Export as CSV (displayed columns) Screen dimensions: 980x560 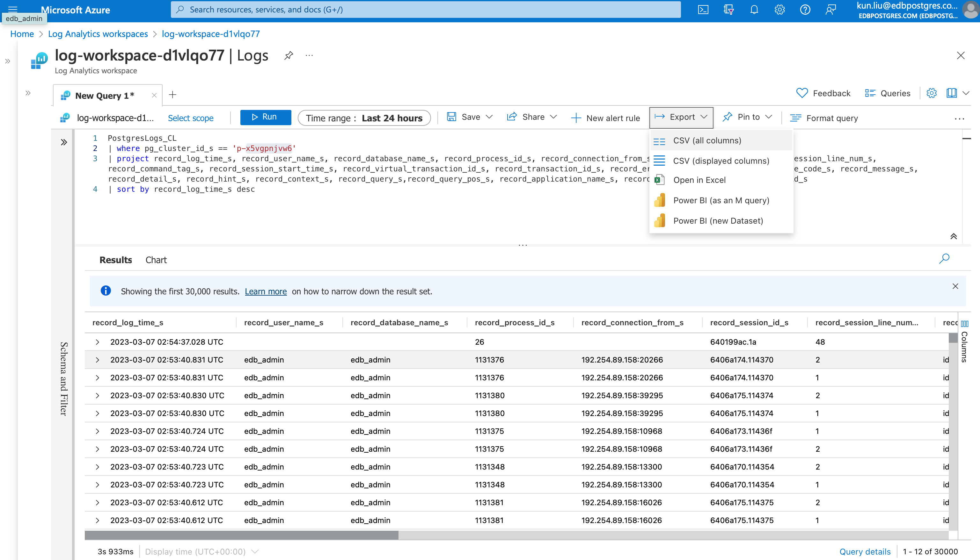[721, 161]
